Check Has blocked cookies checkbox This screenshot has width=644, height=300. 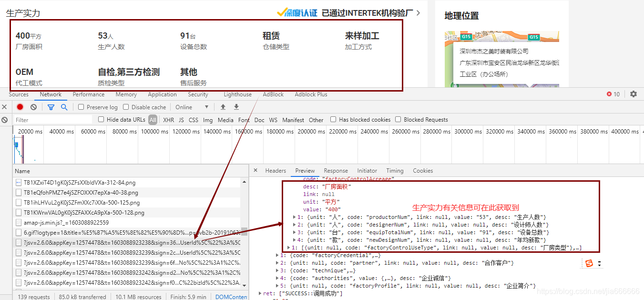pos(333,120)
